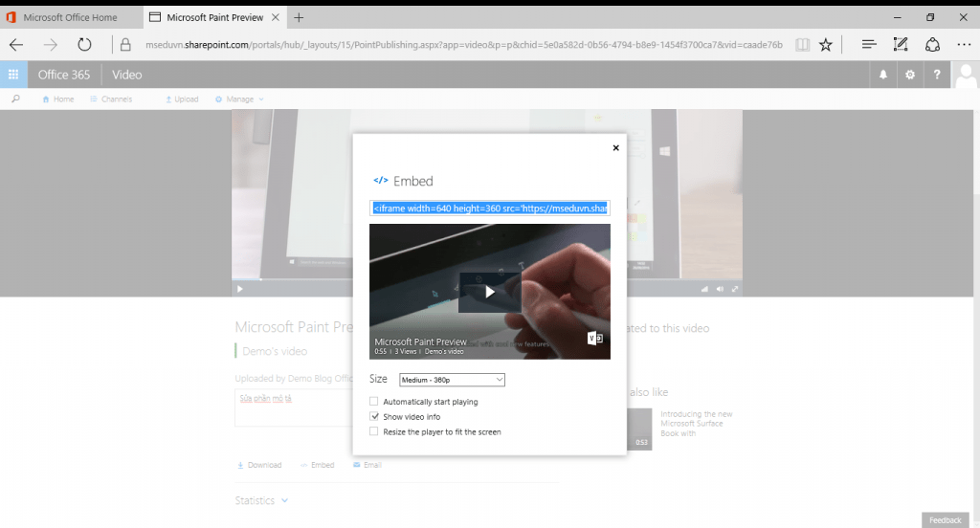Add page to favorites star
Image resolution: width=980 pixels, height=528 pixels.
coord(826,44)
